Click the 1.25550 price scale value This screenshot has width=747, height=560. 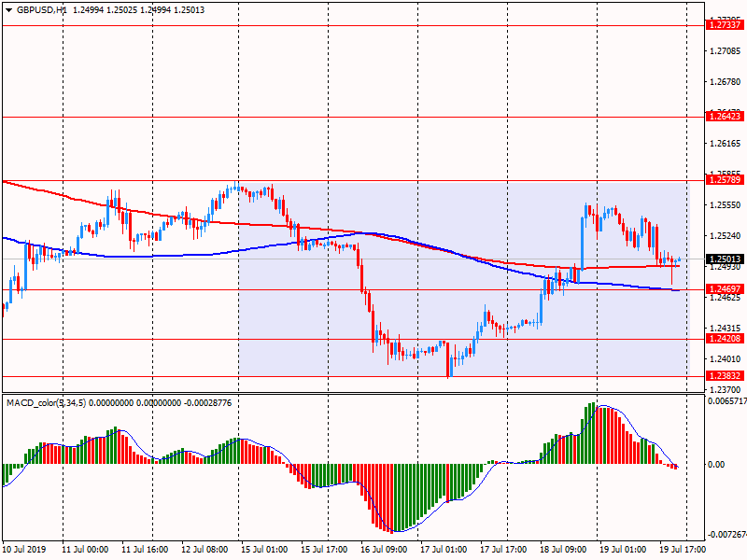tap(726, 204)
